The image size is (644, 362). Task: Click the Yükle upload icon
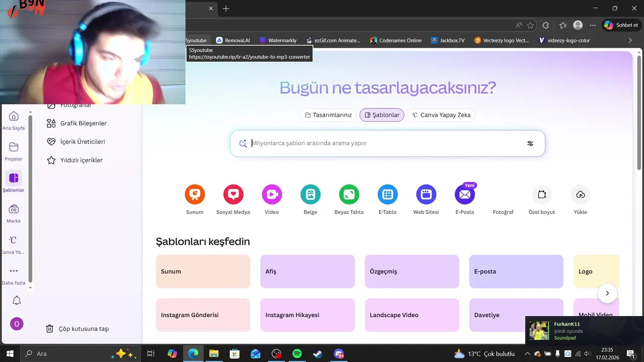tap(581, 194)
